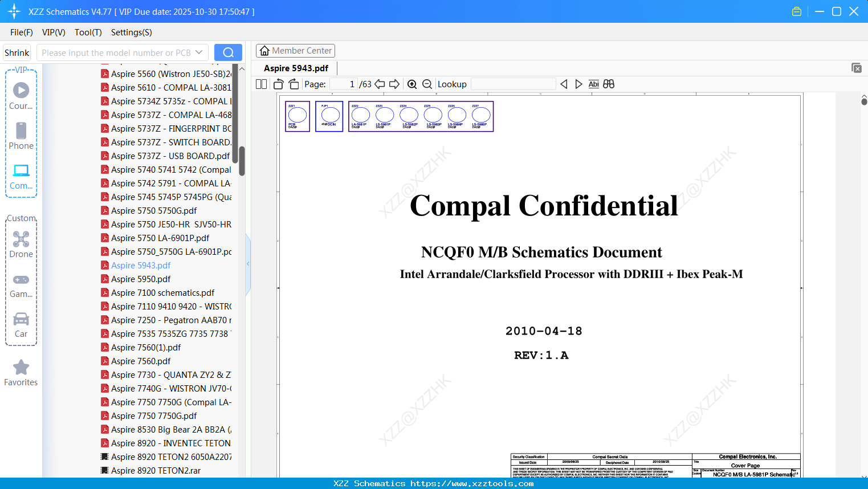Screen dimensions: 868x489
Task: Click the XZZ Schematics app logo
Action: (x=14, y=11)
